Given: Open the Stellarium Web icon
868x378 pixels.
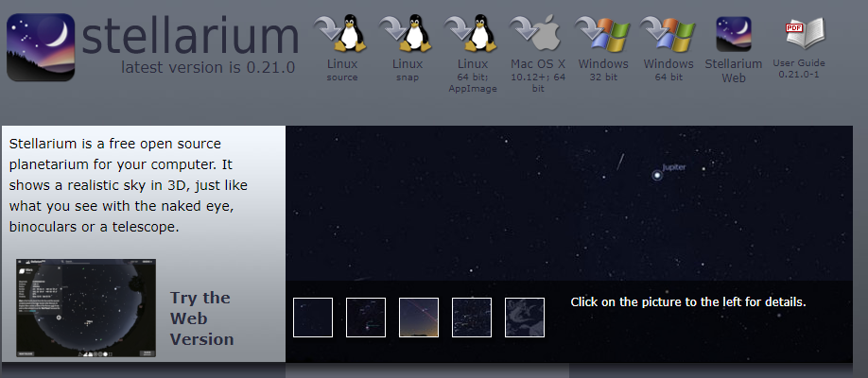Looking at the screenshot, I should coord(734,34).
